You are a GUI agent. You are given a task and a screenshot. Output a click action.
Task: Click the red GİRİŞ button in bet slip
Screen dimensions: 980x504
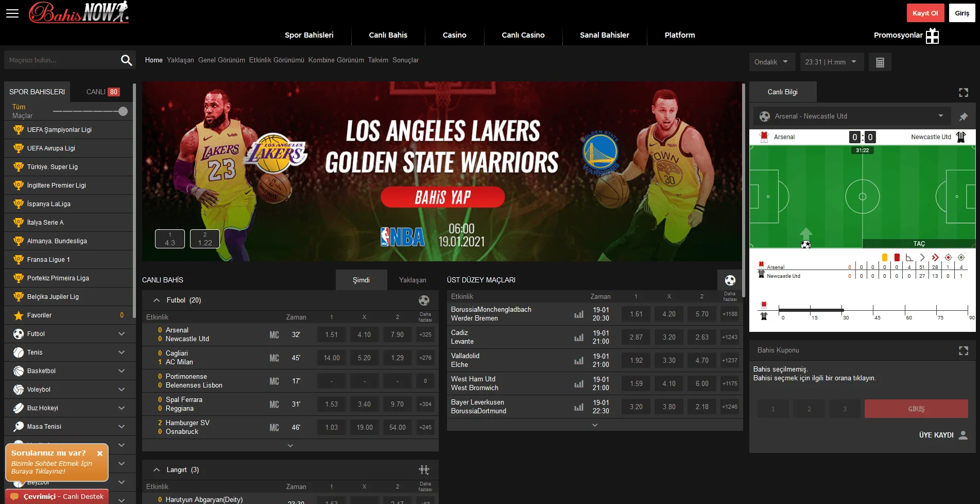(916, 409)
